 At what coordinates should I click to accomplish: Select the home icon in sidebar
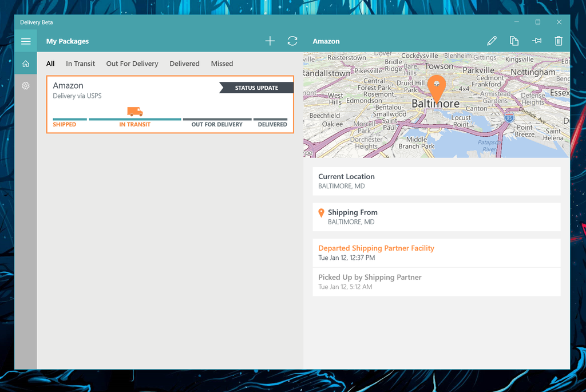[x=26, y=63]
